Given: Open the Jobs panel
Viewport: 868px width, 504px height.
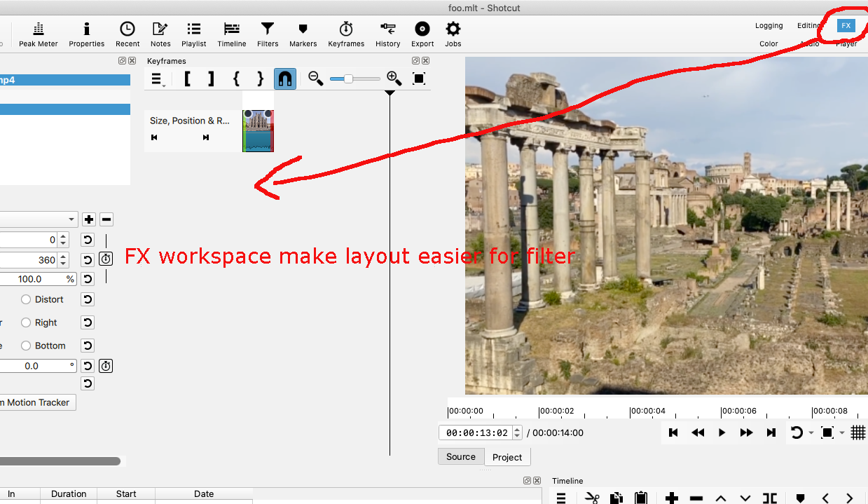Looking at the screenshot, I should tap(453, 34).
